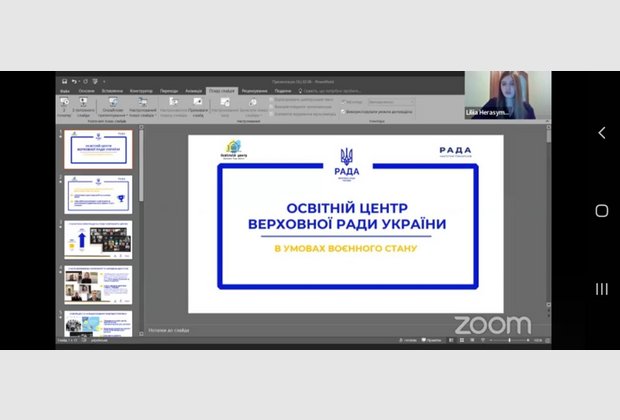
Task: Toggle Use Presenter View checkbox
Action: pyautogui.click(x=343, y=112)
